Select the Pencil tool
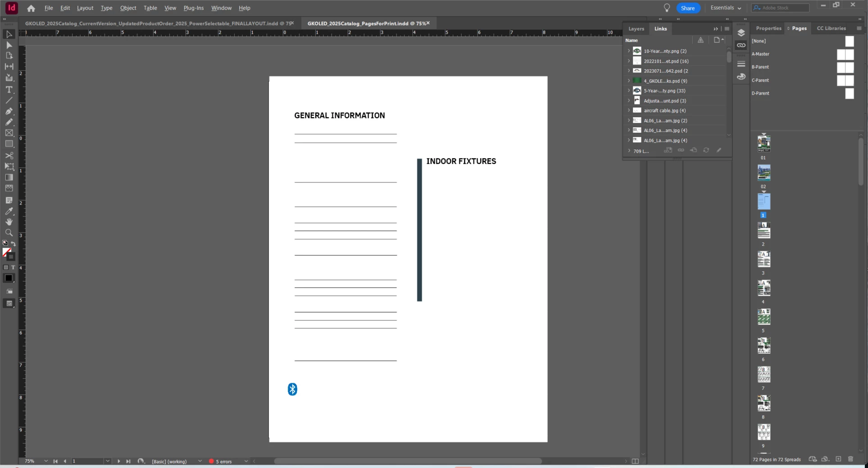The height and width of the screenshot is (468, 868). pyautogui.click(x=9, y=122)
